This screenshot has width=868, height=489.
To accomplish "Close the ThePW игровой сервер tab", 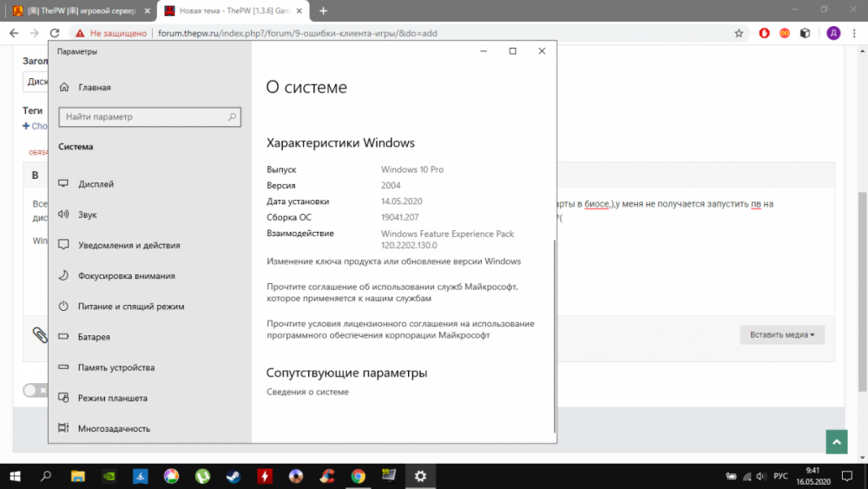I will (148, 10).
